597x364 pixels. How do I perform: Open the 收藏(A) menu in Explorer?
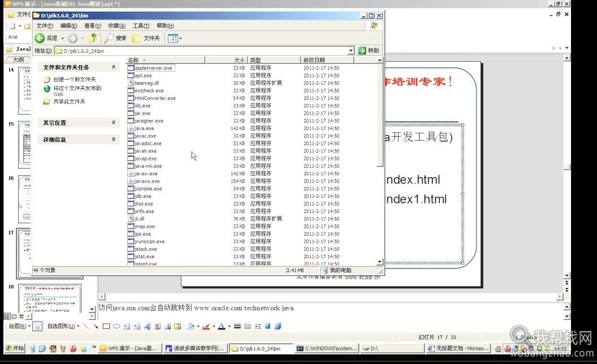tap(116, 26)
